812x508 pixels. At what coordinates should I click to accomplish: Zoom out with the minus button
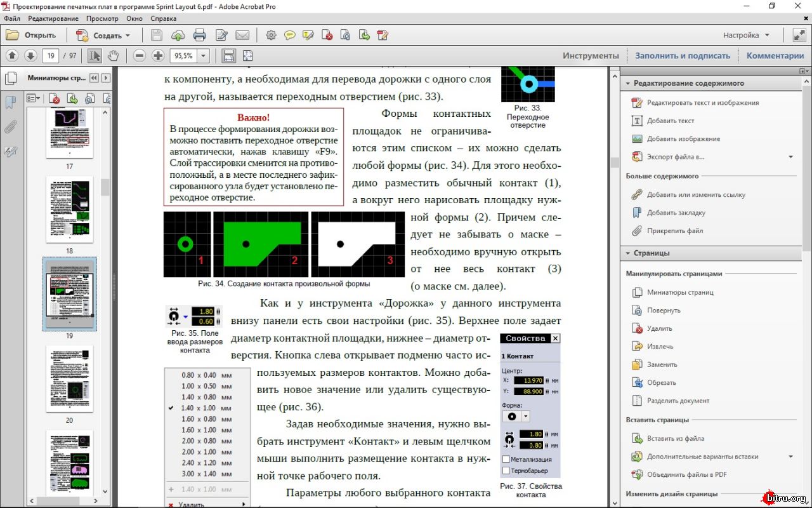(x=140, y=55)
